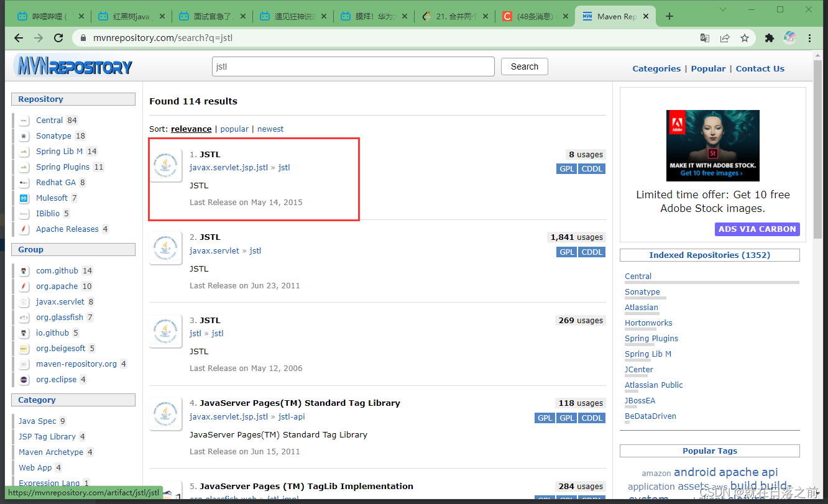The image size is (828, 504).
Task: Filter by Java Spec category
Action: pos(37,421)
